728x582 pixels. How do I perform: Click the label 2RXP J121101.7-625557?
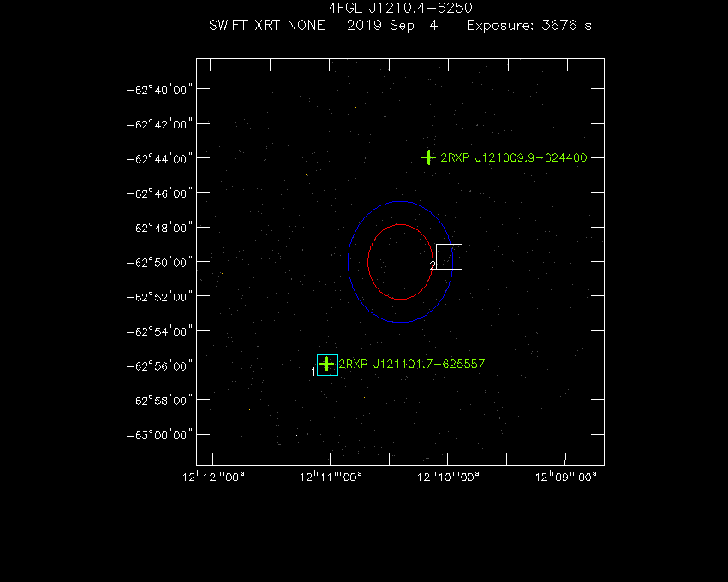pyautogui.click(x=412, y=364)
